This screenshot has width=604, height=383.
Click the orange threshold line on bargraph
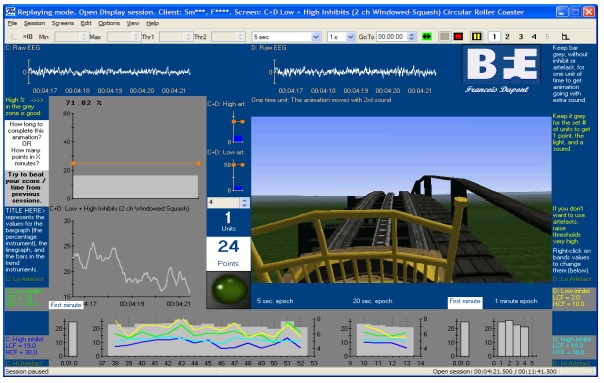(x=136, y=163)
